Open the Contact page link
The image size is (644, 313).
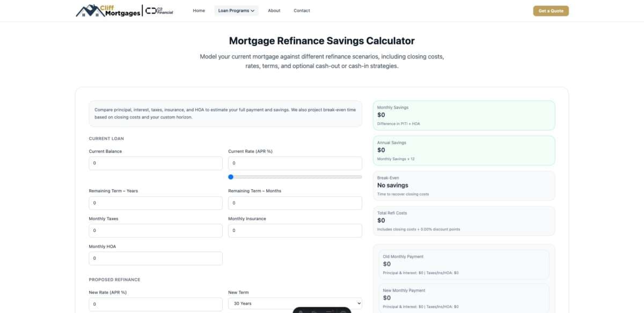(302, 10)
